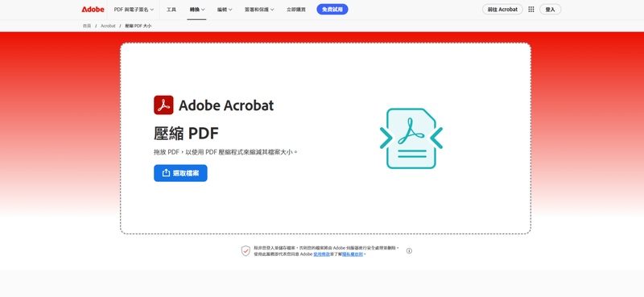
Task: Click the 壓縮 PDF heading
Action: pos(187,134)
